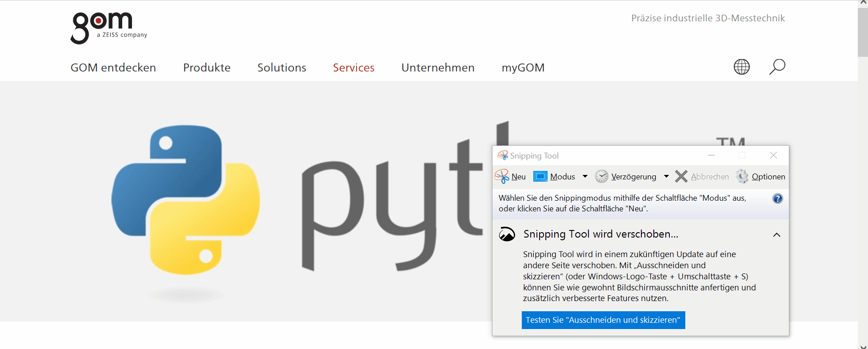The height and width of the screenshot is (349, 868).
Task: Collapse the Snipping Tool notice chevron
Action: coord(776,235)
